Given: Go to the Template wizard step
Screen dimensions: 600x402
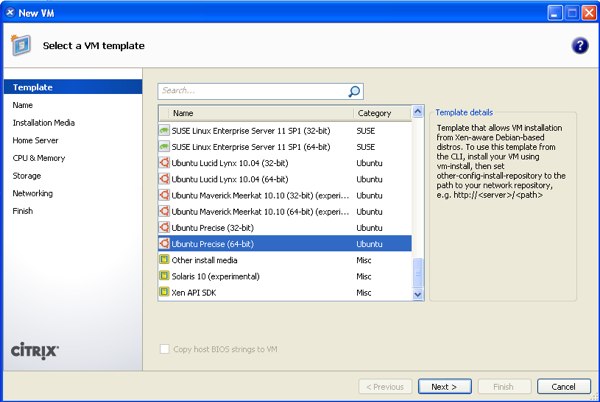Looking at the screenshot, I should 73,87.
